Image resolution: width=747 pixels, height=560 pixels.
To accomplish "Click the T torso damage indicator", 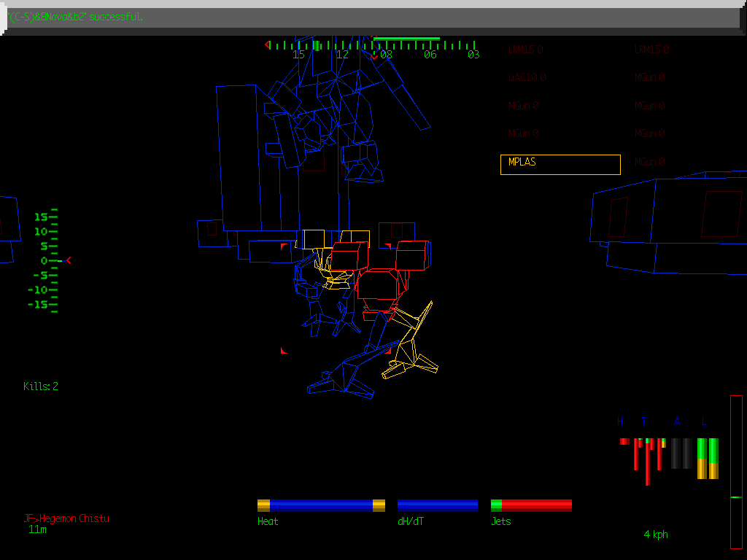I will [644, 421].
